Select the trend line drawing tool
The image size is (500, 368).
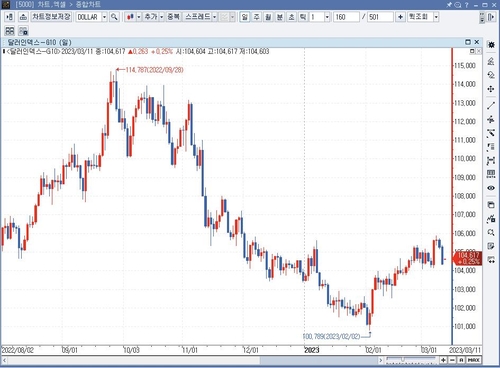click(x=491, y=106)
